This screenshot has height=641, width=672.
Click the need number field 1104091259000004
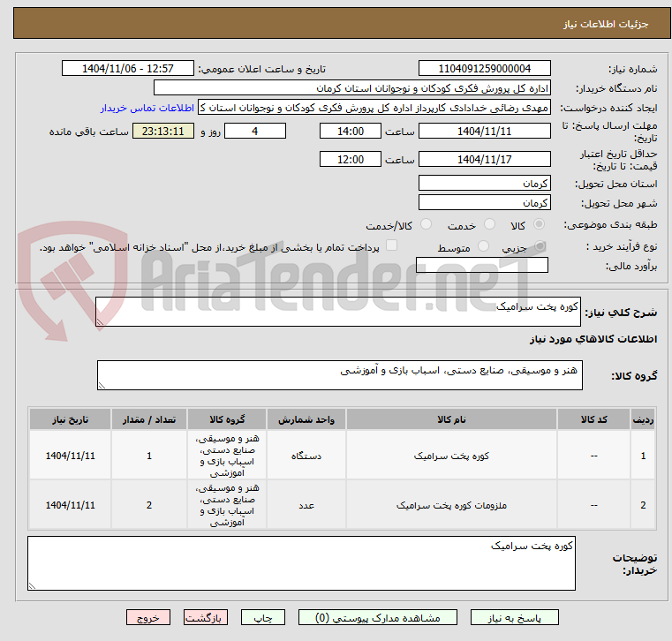click(x=484, y=69)
